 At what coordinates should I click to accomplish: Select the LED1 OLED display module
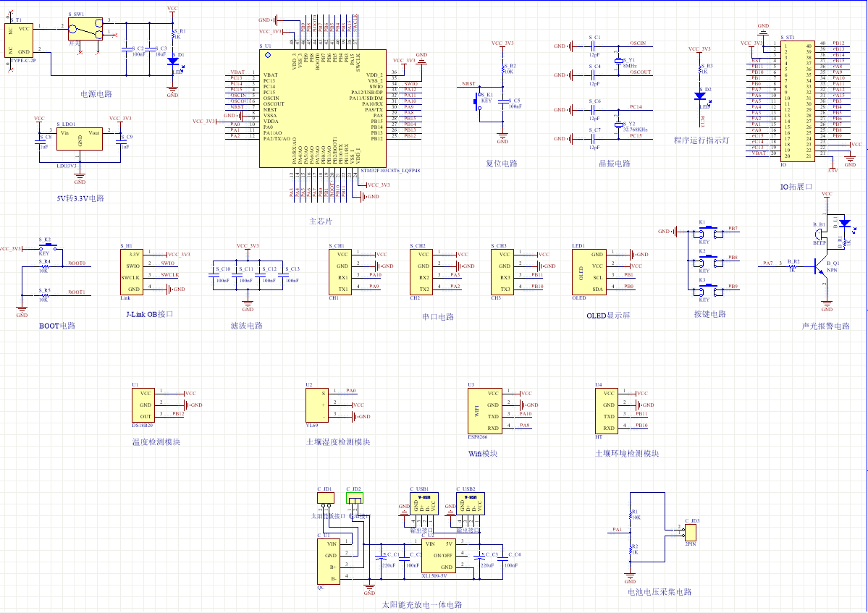pos(589,272)
